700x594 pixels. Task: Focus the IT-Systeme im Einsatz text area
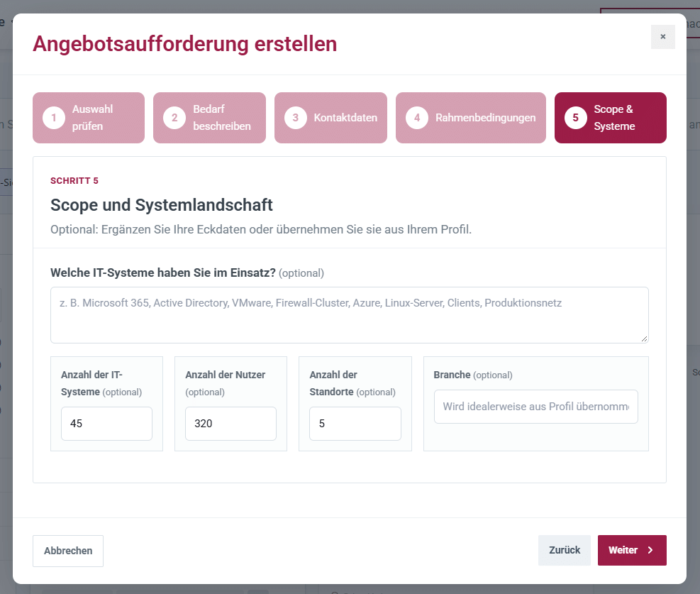(x=349, y=315)
